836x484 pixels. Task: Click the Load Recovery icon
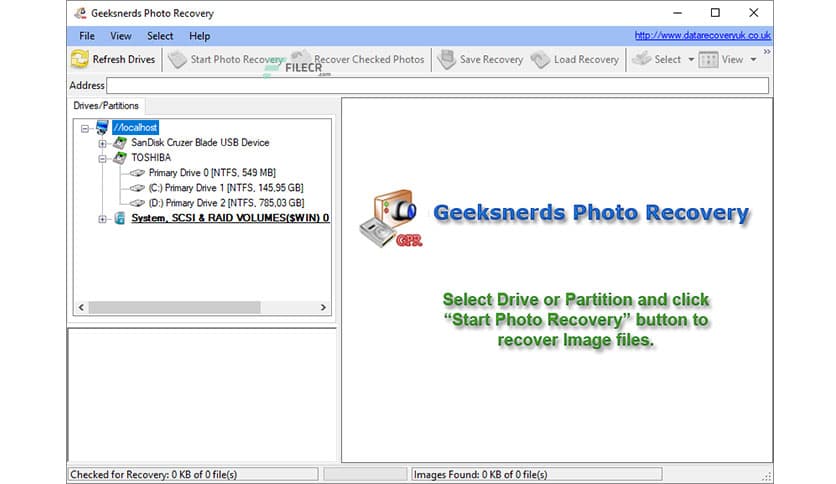point(540,59)
